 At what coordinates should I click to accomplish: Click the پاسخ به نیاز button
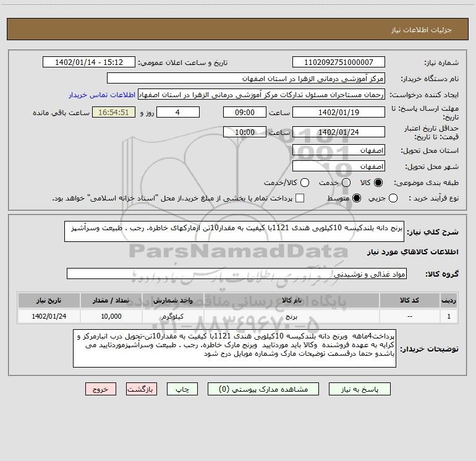360,389
